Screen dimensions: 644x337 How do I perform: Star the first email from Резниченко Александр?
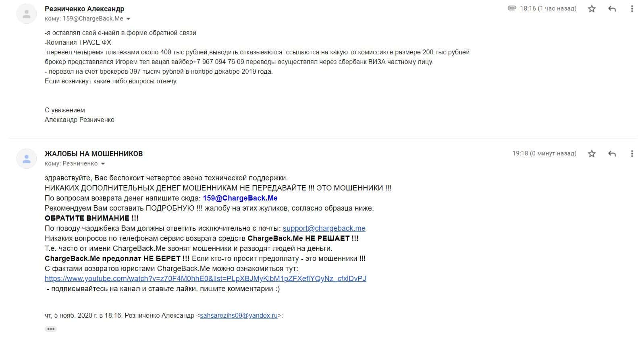point(592,8)
